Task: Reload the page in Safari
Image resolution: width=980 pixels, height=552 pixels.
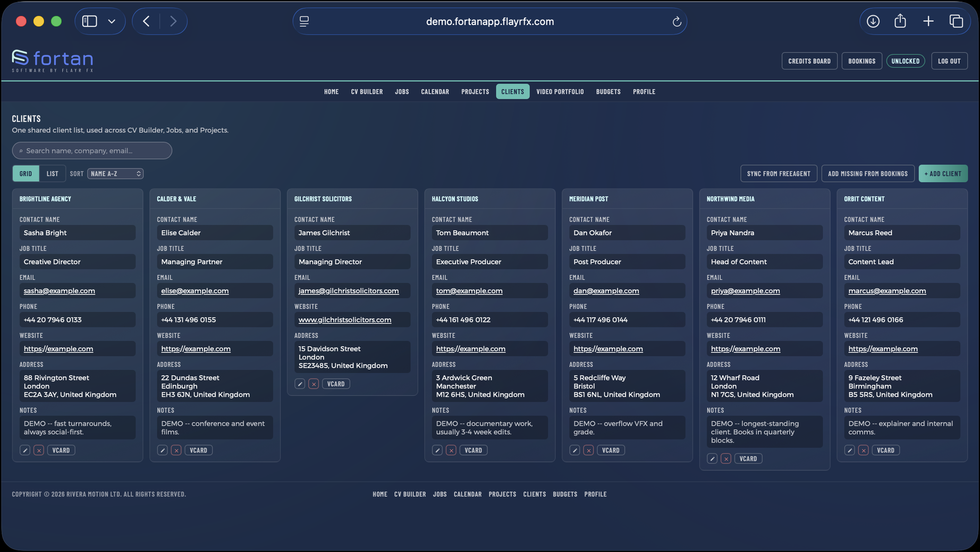Action: (x=677, y=22)
